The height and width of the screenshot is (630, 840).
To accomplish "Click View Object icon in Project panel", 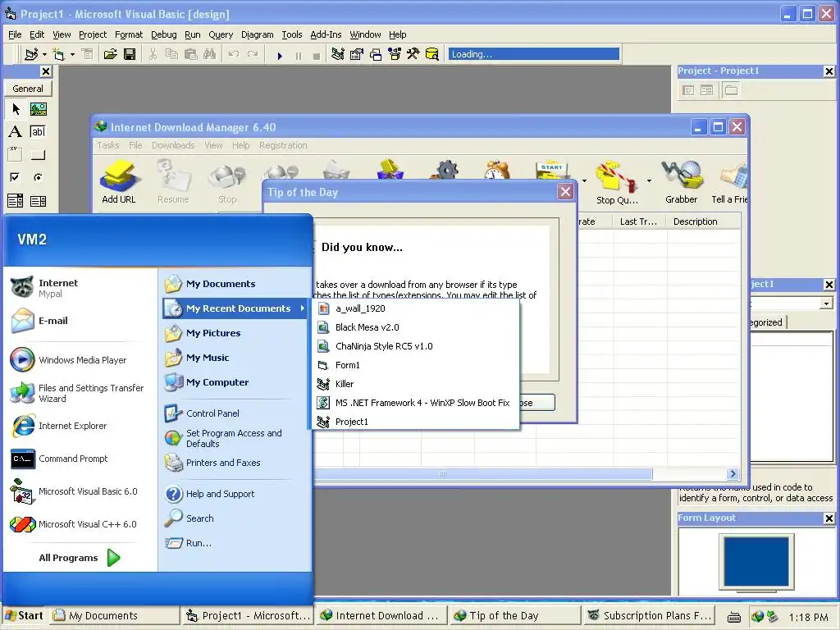I will coord(707,90).
